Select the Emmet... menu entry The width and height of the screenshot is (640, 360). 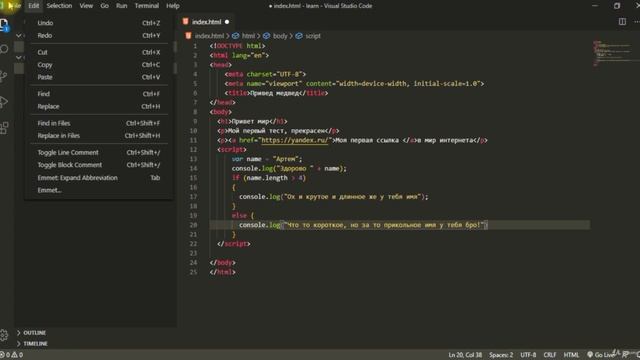99,190
